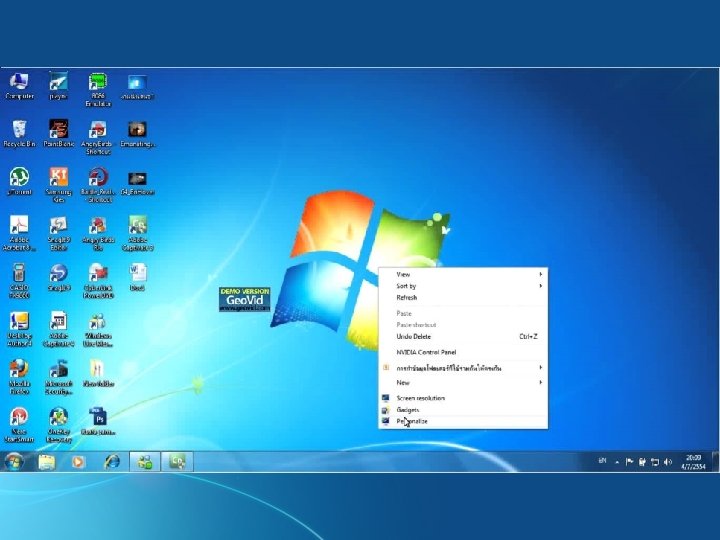The width and height of the screenshot is (720, 540).
Task: Click Screen resolution menu item
Action: click(420, 398)
